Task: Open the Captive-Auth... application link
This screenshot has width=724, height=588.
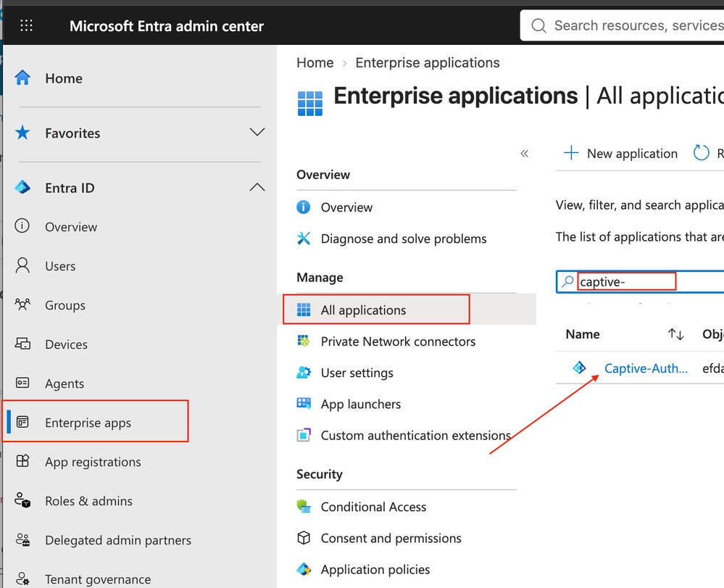Action: coord(646,368)
